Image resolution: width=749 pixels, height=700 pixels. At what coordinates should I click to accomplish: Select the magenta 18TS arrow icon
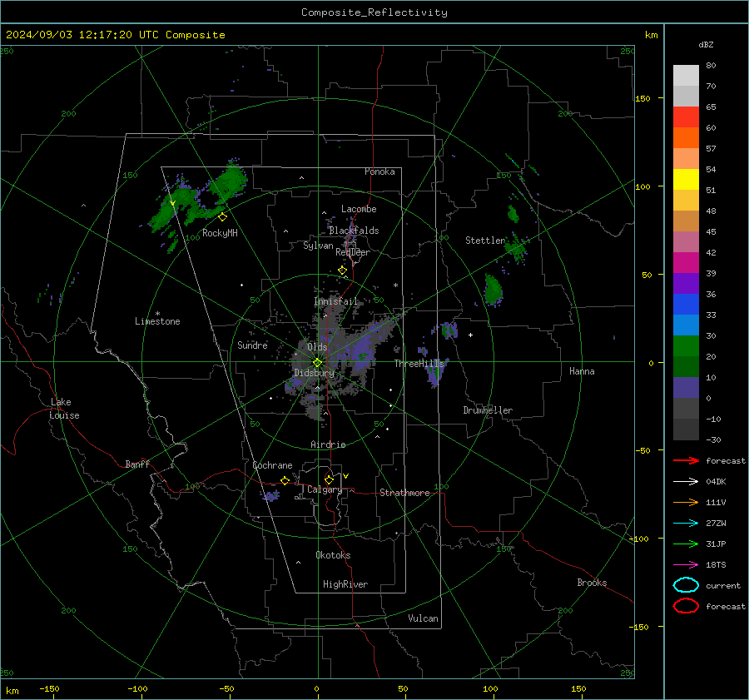[686, 565]
